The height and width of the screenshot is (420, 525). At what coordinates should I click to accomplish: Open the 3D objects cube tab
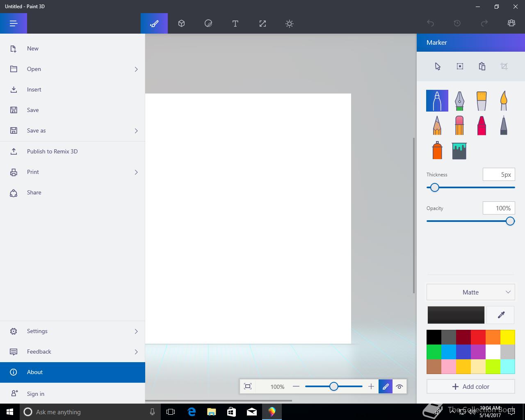coord(181,23)
